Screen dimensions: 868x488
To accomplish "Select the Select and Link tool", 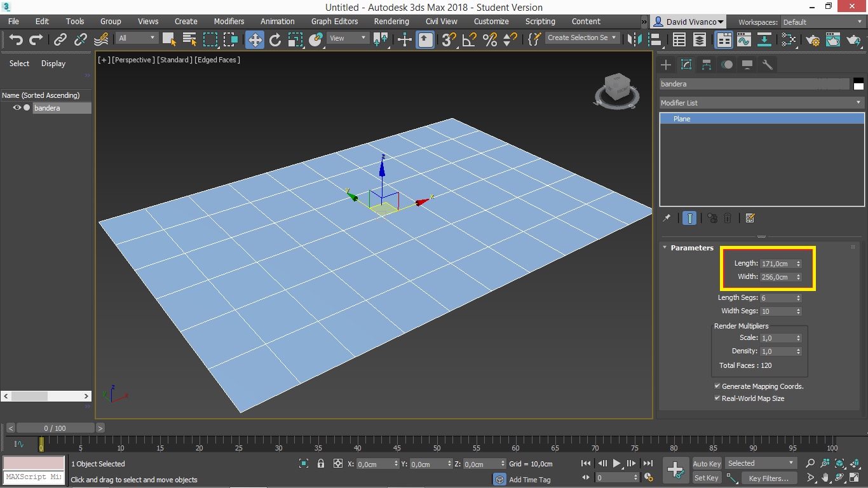I will coord(60,39).
